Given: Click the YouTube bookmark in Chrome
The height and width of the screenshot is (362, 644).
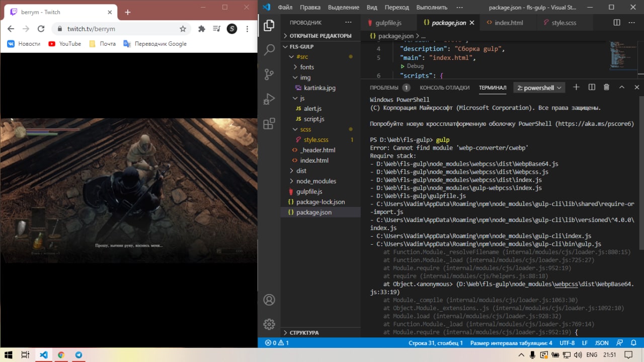Looking at the screenshot, I should (x=64, y=44).
